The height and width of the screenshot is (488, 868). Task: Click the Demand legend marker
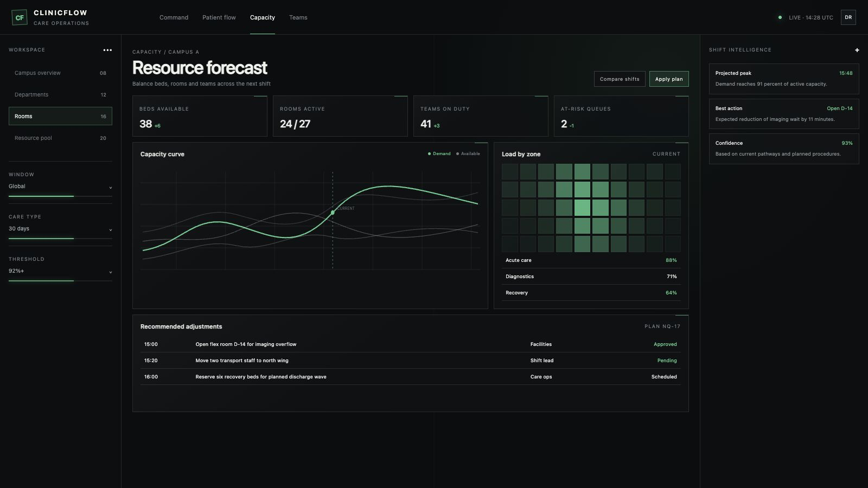(429, 154)
